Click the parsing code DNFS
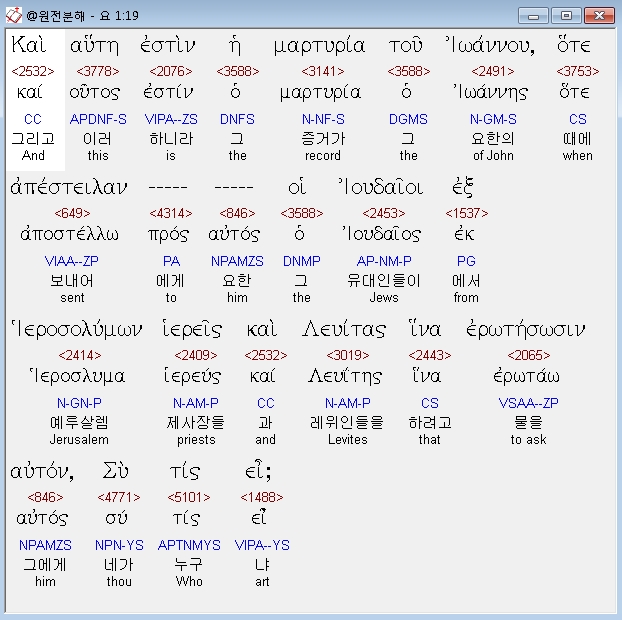 click(x=237, y=119)
